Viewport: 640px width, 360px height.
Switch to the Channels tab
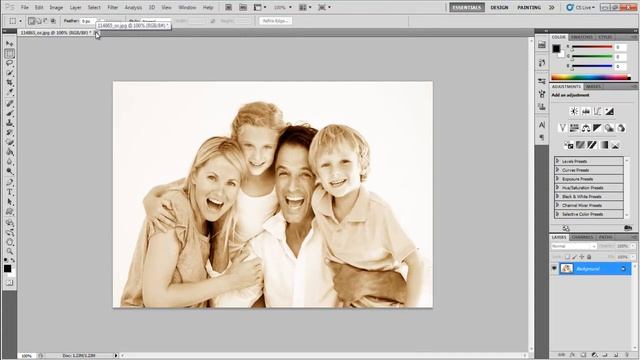tap(582, 237)
